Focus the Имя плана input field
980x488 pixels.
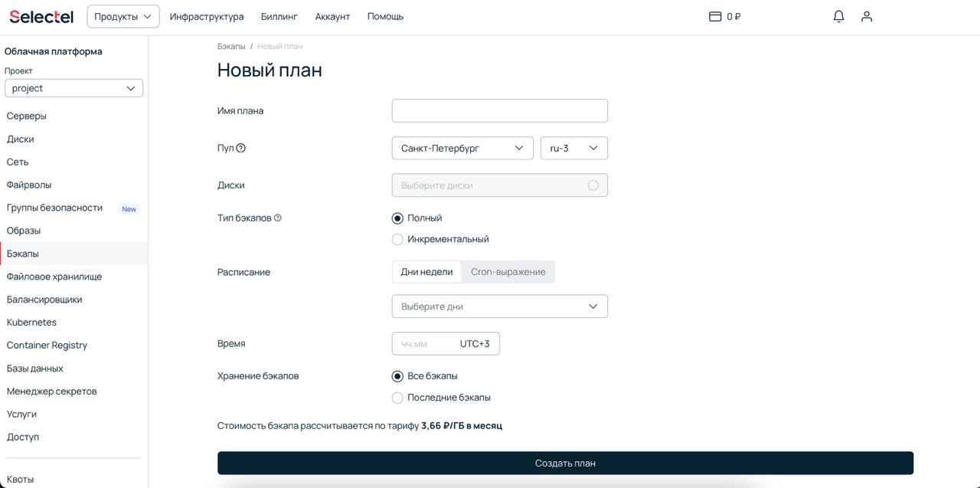tap(500, 110)
